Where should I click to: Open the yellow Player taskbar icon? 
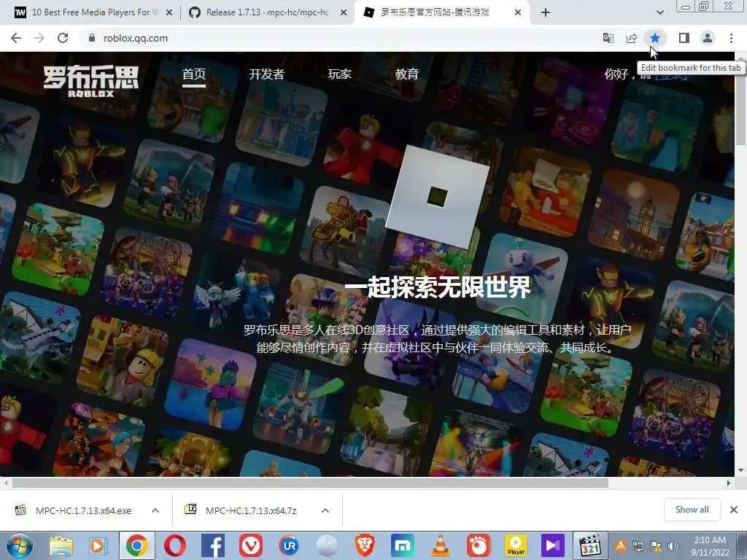(516, 545)
